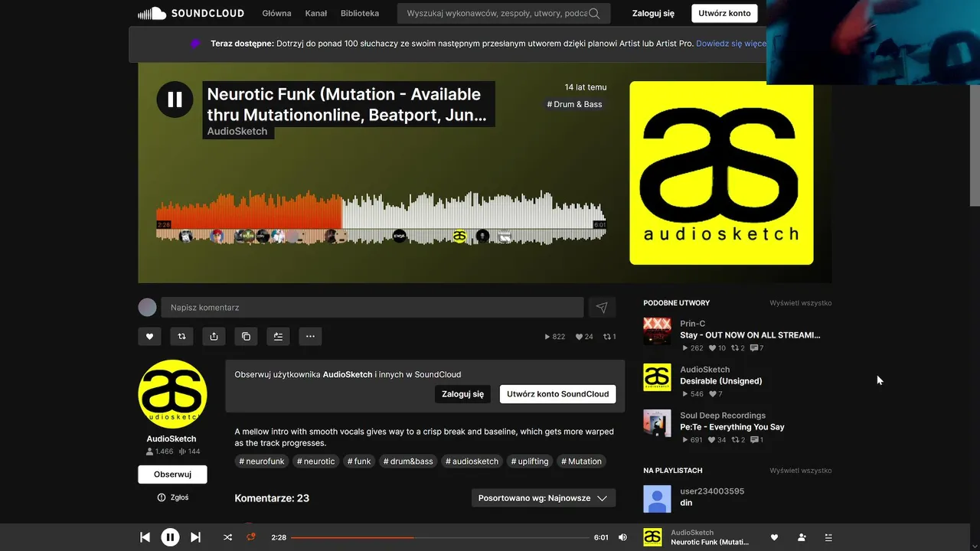View all similar tracks via Wyświetl wszystko

click(x=800, y=303)
